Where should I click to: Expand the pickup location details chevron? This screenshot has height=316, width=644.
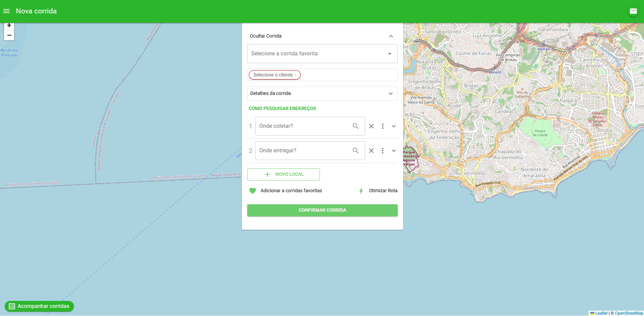[394, 126]
